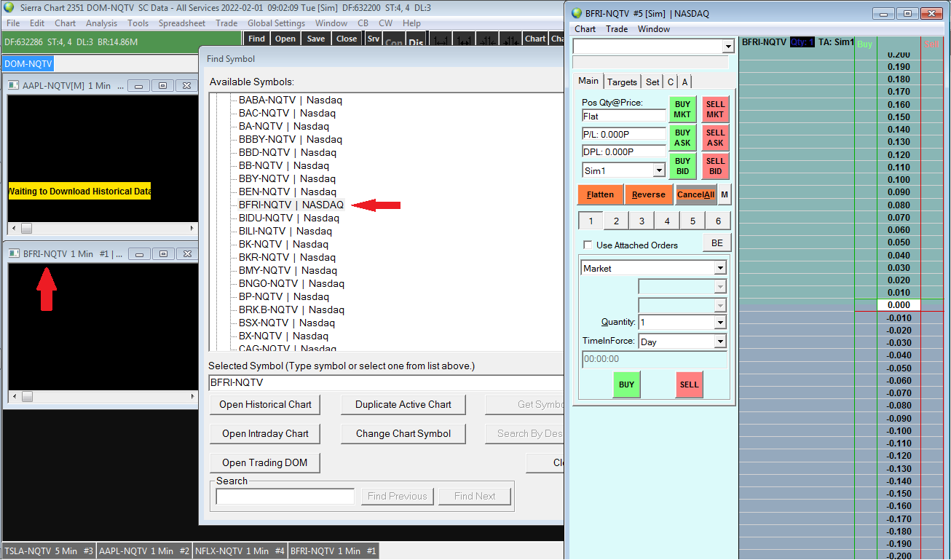Viewport: 951px width, 560px height.
Task: Click Open Trading DOM button
Action: click(265, 463)
